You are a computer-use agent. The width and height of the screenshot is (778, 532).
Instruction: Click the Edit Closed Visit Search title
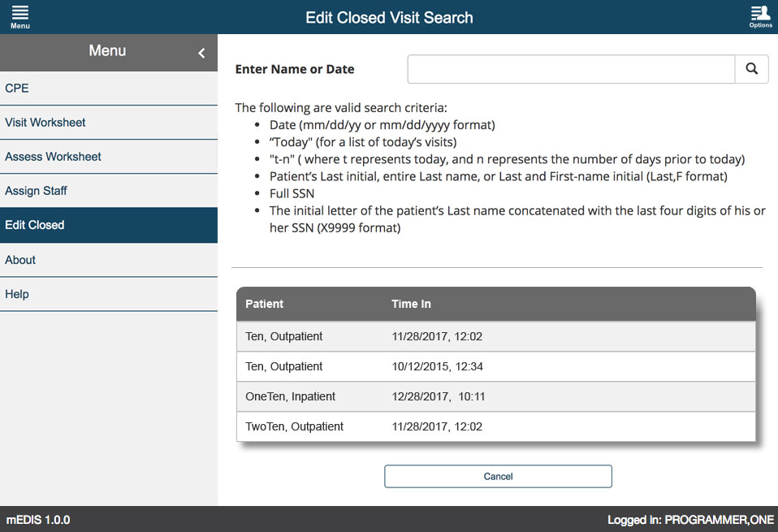click(x=389, y=18)
